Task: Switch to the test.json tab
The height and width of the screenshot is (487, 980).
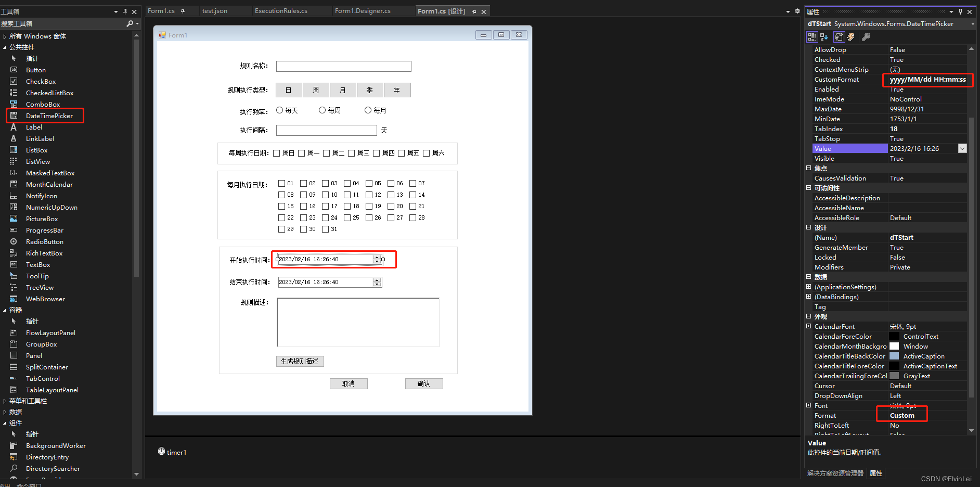Action: tap(214, 10)
